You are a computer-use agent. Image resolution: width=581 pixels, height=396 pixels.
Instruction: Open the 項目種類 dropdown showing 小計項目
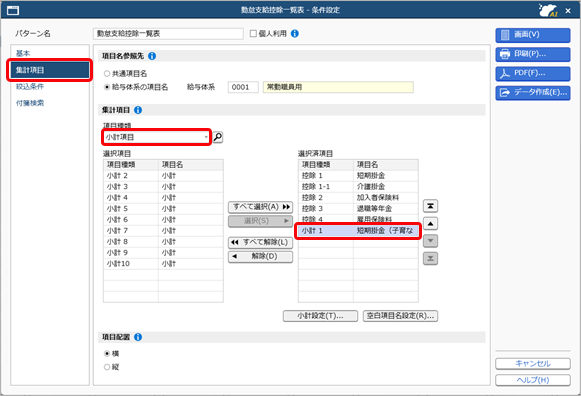156,137
